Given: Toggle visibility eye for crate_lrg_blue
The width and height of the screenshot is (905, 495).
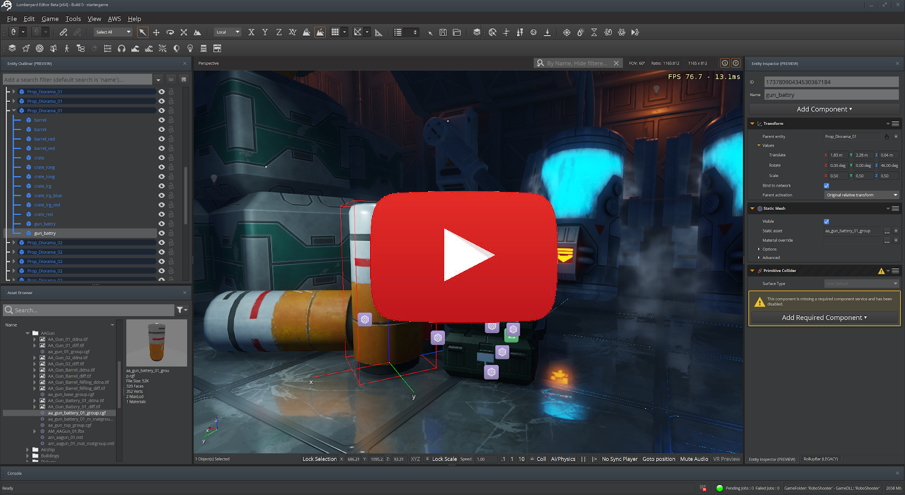Looking at the screenshot, I should click(162, 195).
